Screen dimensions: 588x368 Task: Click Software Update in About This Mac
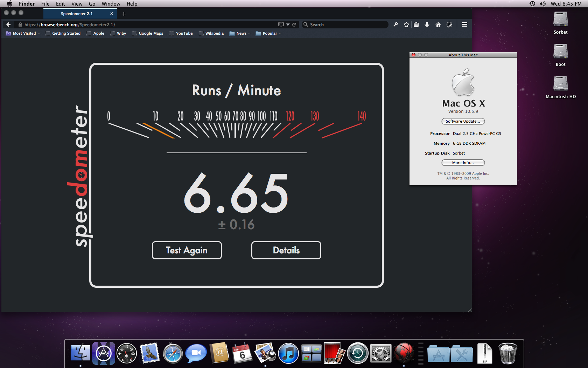click(x=463, y=121)
